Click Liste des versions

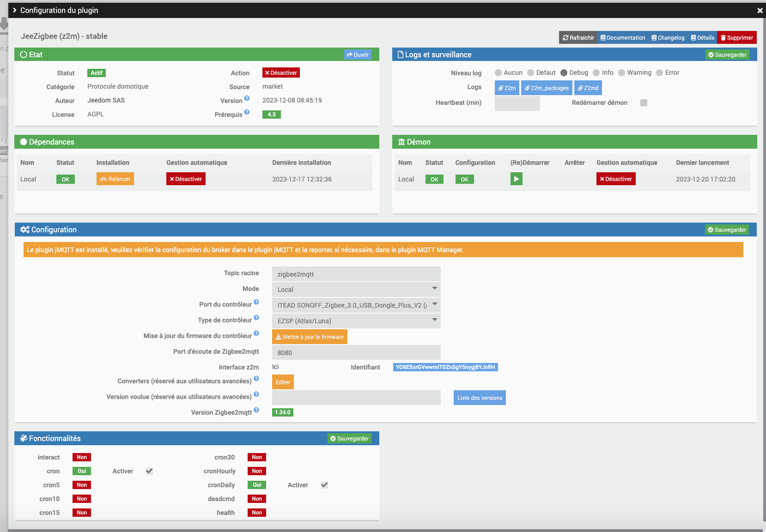479,397
